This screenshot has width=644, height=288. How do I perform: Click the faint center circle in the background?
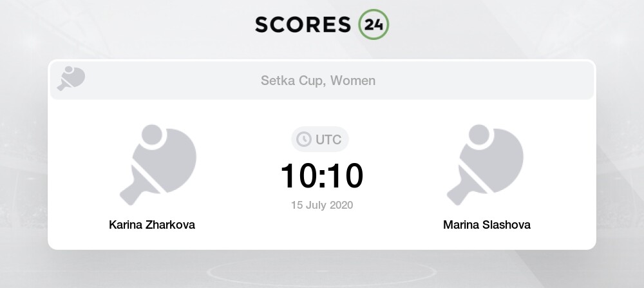pos(321,271)
